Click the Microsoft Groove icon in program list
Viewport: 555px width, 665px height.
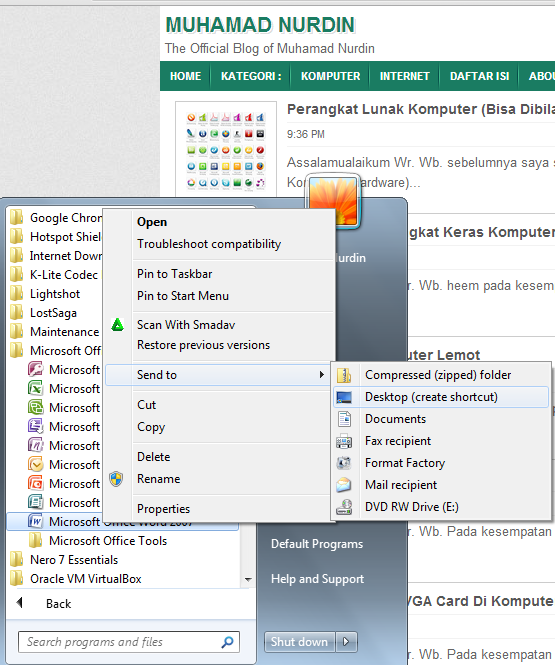35,407
